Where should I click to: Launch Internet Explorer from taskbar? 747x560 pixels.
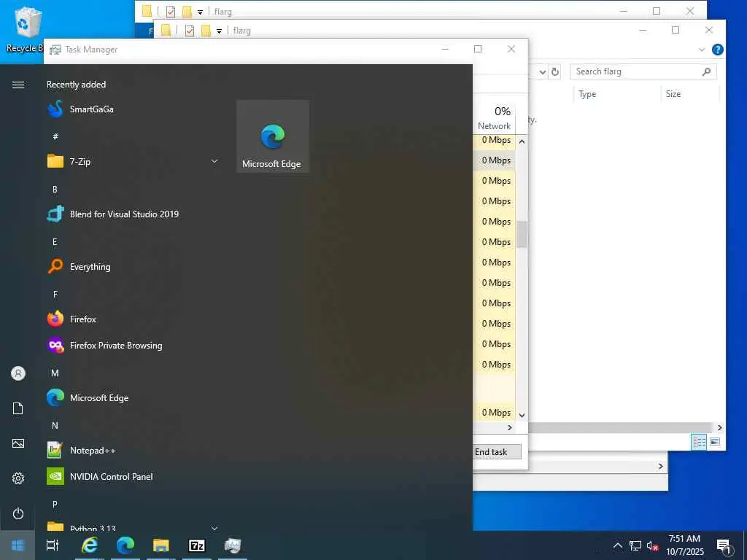[x=90, y=545]
